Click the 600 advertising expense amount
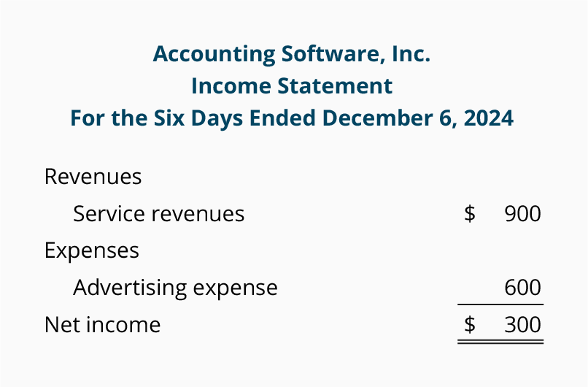 pos(523,288)
